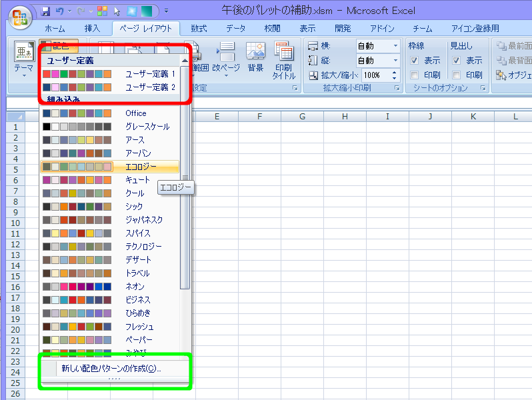Open the アドイン tab
Image resolution: width=532 pixels, height=400 pixels.
(x=382, y=29)
